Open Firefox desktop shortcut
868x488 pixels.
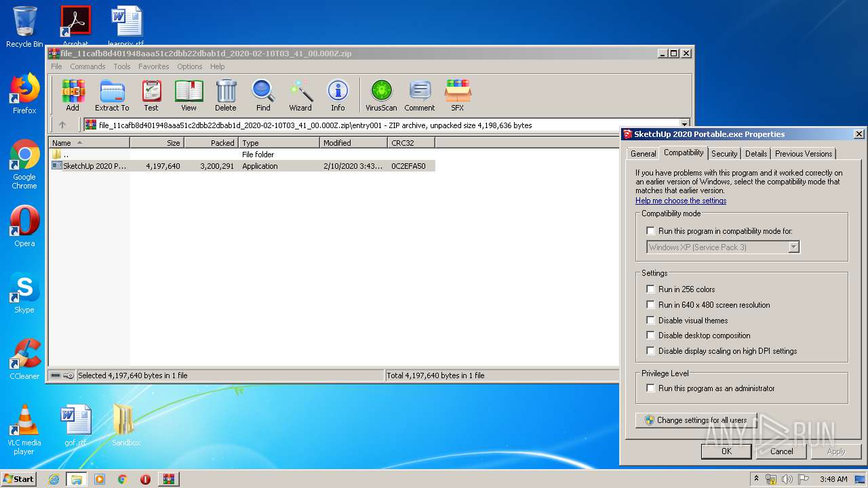tap(24, 94)
